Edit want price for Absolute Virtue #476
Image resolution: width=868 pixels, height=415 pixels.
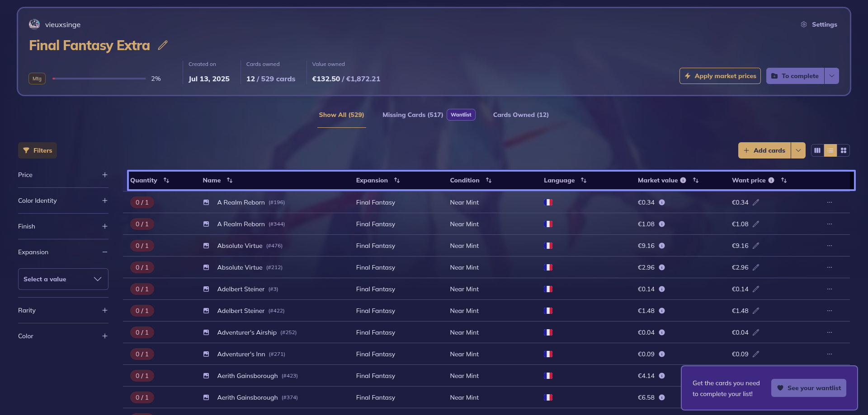[x=756, y=246]
